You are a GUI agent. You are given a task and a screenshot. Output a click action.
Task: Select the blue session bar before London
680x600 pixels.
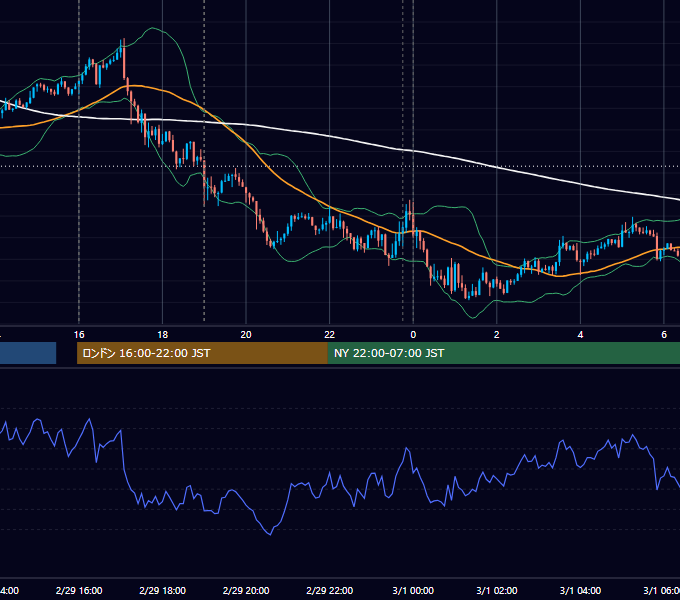(x=28, y=353)
